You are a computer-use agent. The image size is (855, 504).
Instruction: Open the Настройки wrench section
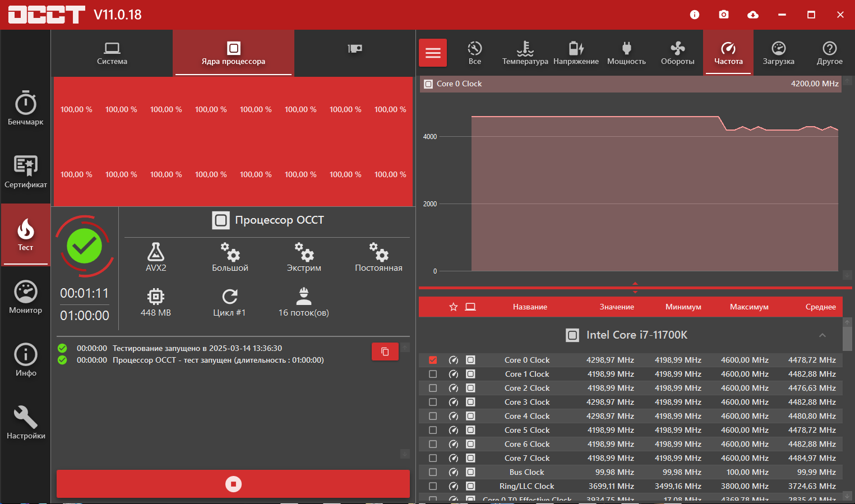pos(26,422)
